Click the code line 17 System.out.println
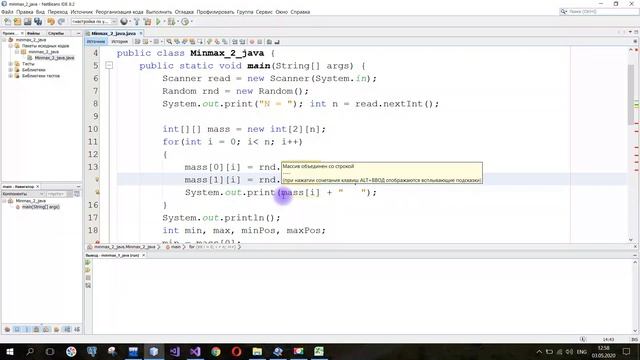640x360 pixels. [x=221, y=218]
